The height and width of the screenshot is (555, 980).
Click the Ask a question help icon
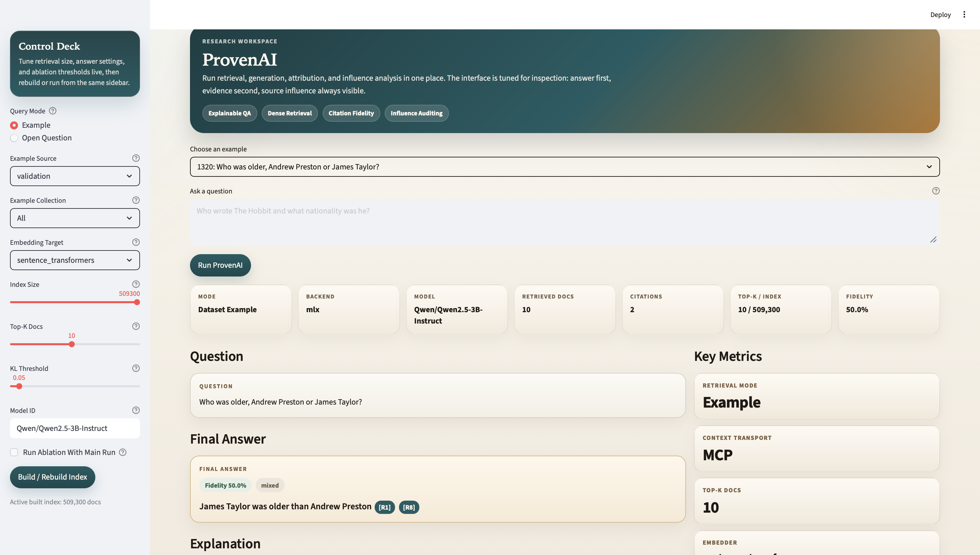coord(936,191)
